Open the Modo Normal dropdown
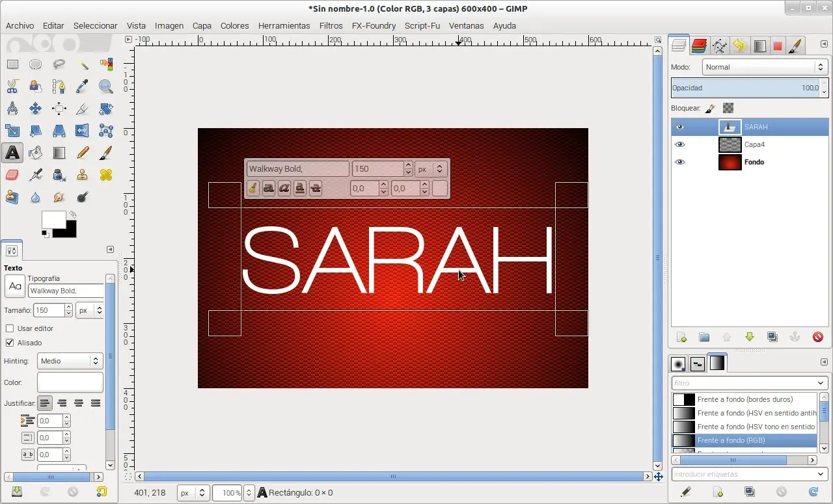 765,67
